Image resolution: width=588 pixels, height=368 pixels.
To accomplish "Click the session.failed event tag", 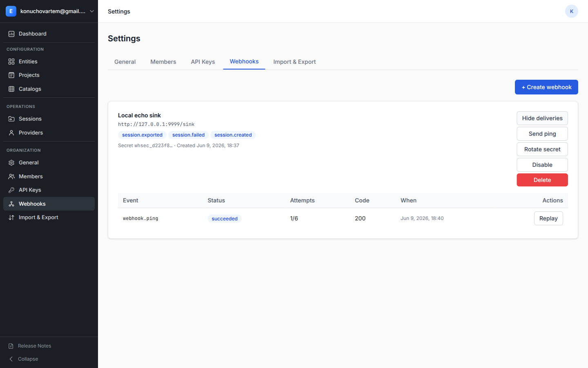I will [x=188, y=135].
